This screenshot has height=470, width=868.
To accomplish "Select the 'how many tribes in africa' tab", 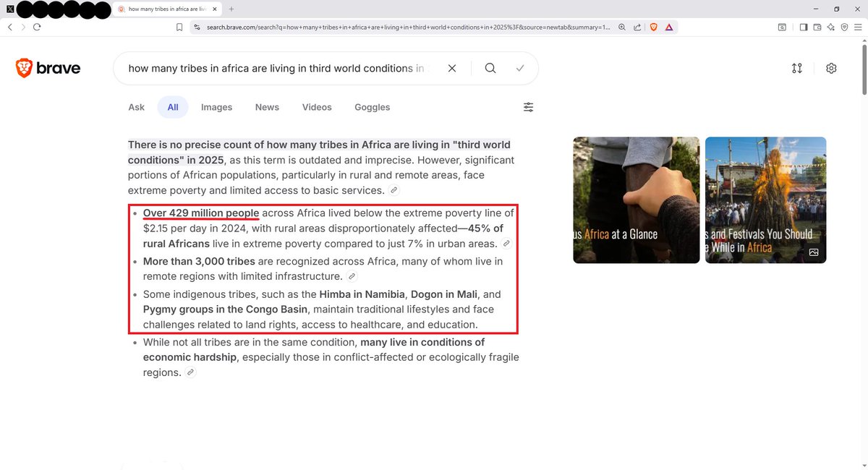I will (x=167, y=9).
